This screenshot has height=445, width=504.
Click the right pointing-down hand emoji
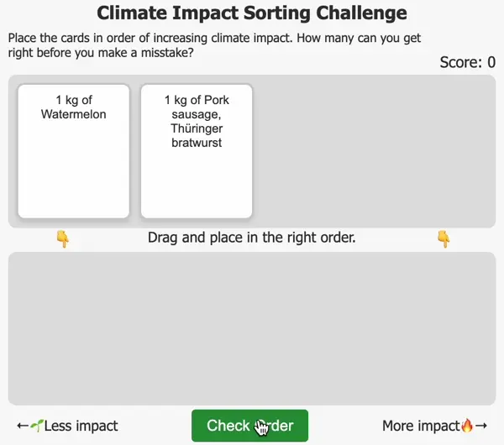[x=444, y=239]
